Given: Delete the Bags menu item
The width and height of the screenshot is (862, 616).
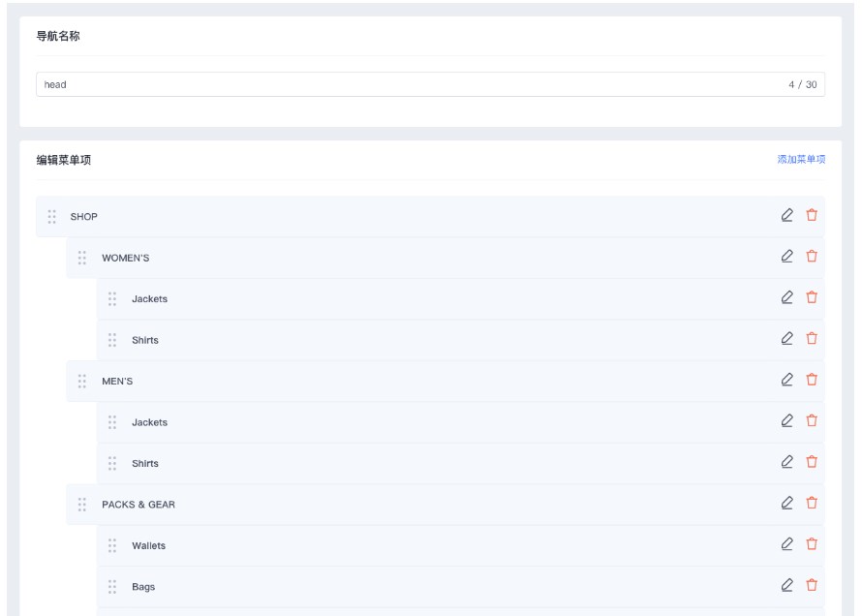Looking at the screenshot, I should coord(812,586).
